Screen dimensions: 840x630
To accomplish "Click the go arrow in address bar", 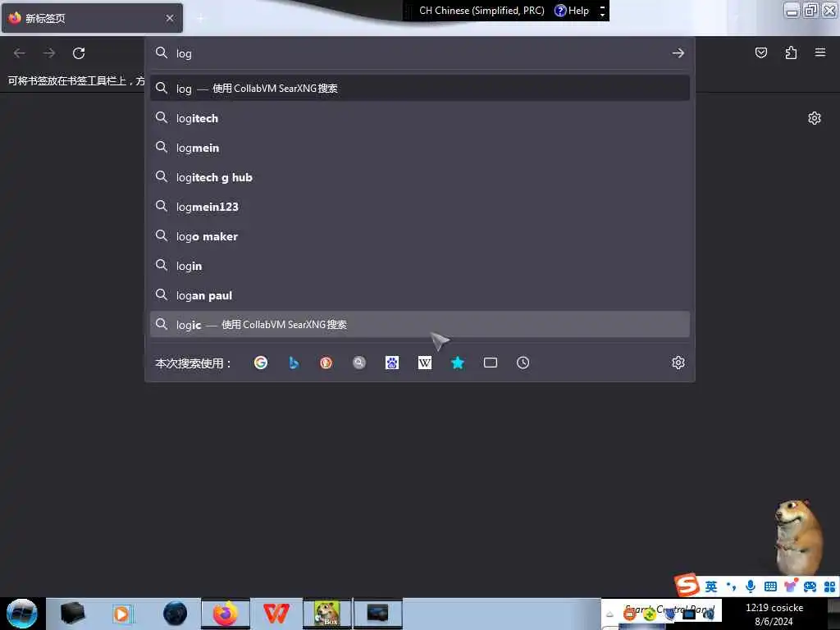I will tap(678, 53).
